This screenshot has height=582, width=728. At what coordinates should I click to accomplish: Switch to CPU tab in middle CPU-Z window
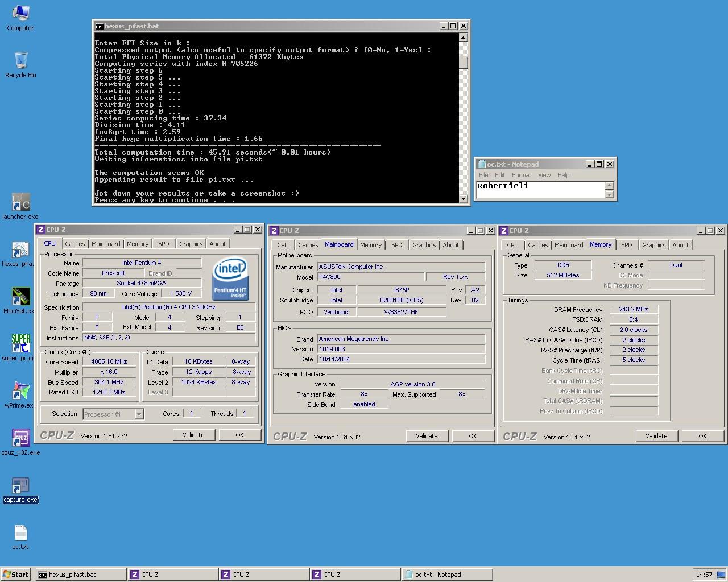pyautogui.click(x=283, y=245)
